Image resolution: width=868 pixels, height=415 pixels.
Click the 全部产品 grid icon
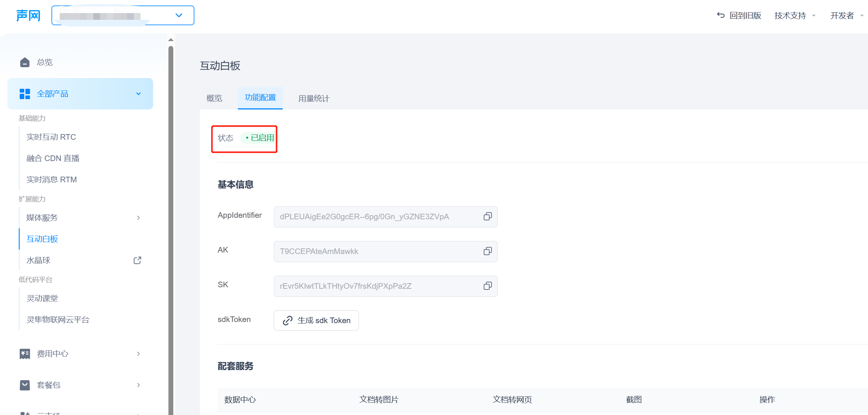click(x=25, y=94)
